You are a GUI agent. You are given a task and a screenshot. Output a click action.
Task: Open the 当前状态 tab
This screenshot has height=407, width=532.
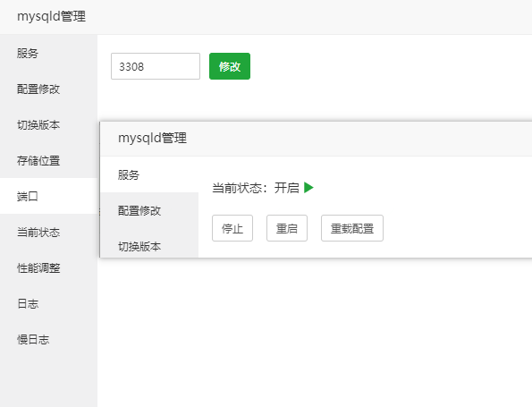click(48, 233)
